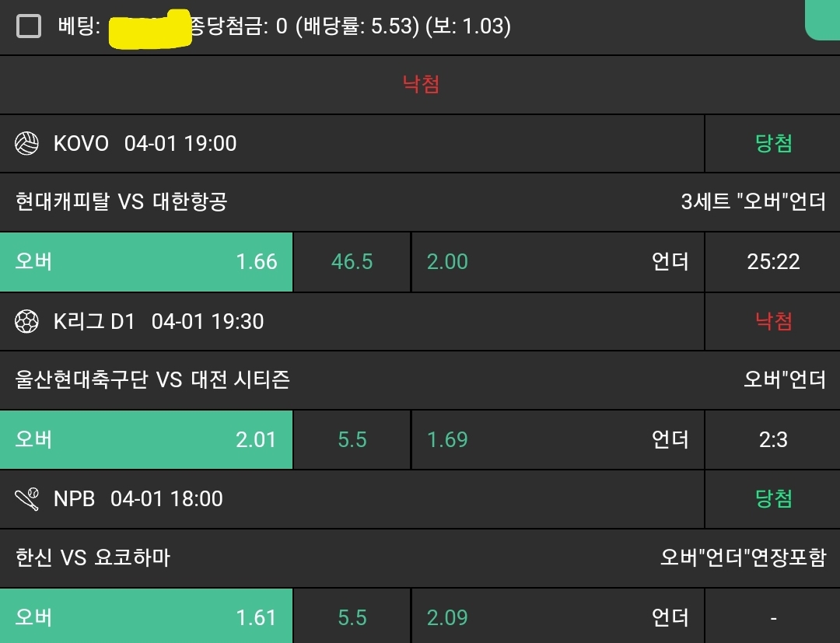Screen dimensions: 840x643
Task: Click the volleyball icon next to KOVO
Action: pyautogui.click(x=27, y=143)
